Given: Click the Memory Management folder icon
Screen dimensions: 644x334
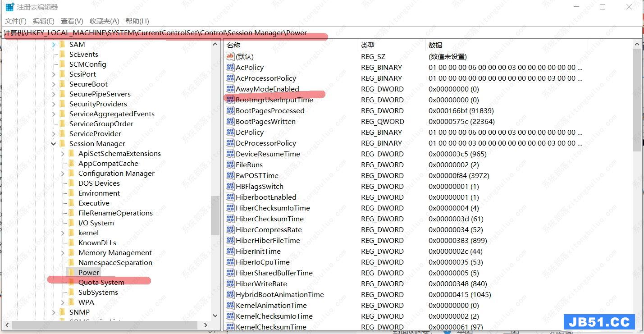Looking at the screenshot, I should (x=71, y=253).
